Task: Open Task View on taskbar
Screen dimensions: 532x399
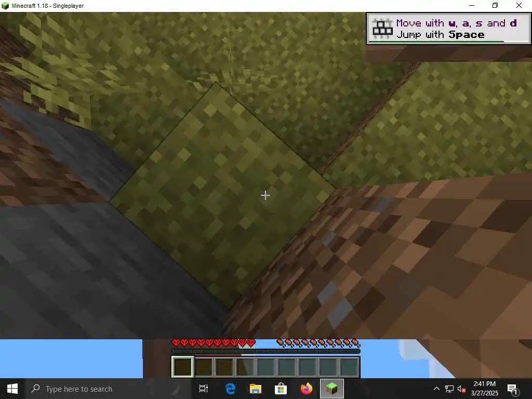Action: pos(204,389)
